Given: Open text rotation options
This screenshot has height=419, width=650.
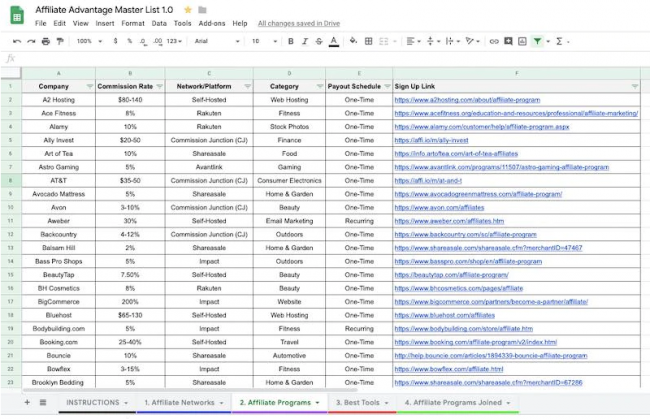Looking at the screenshot, I should pyautogui.click(x=472, y=41).
